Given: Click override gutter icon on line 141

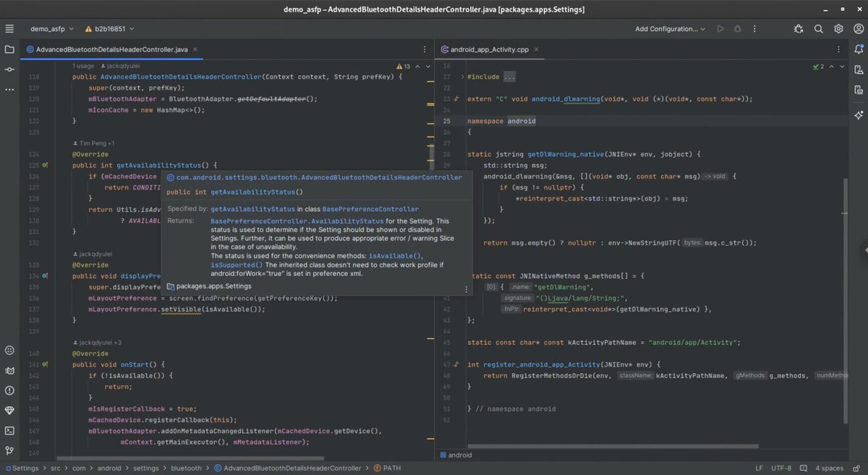Looking at the screenshot, I should (44, 365).
